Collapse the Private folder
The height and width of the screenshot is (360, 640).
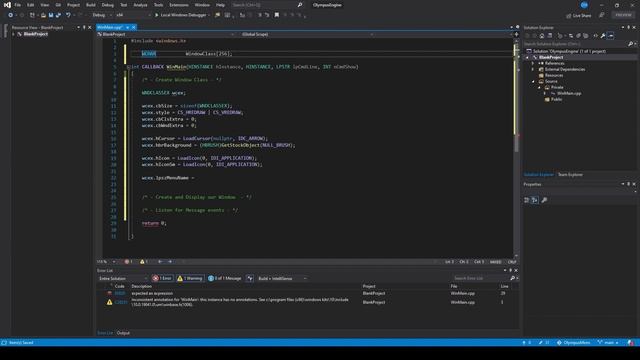pyautogui.click(x=539, y=87)
